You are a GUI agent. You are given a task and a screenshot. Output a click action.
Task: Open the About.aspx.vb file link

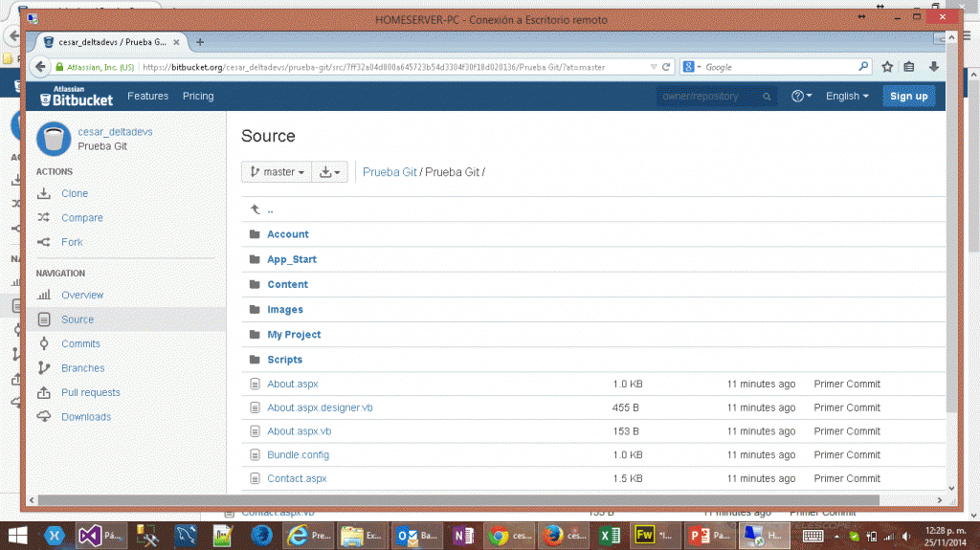point(300,431)
